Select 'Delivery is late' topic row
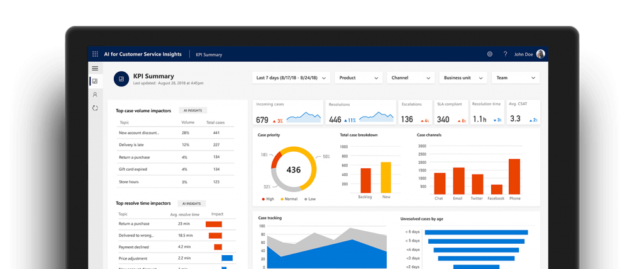This screenshot has width=644, height=269. (175, 145)
